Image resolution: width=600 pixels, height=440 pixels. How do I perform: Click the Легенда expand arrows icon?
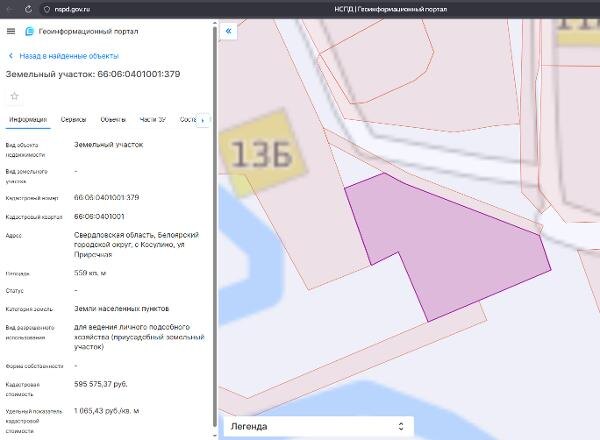(401, 426)
